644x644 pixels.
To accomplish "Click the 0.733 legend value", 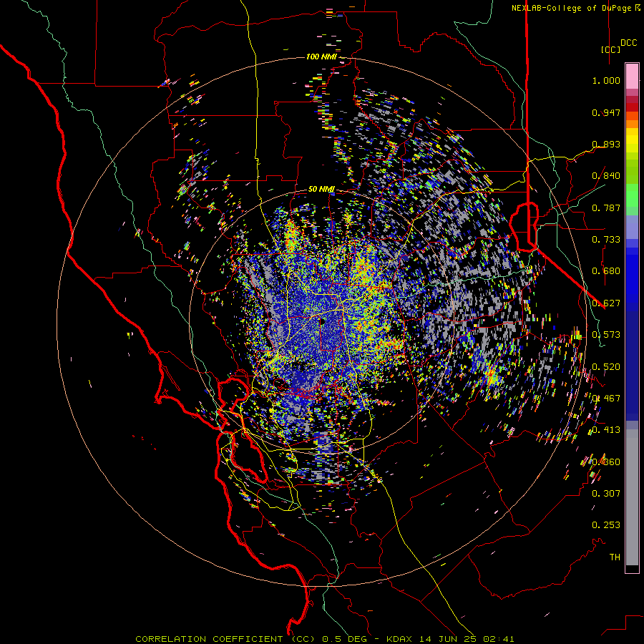I will point(606,240).
